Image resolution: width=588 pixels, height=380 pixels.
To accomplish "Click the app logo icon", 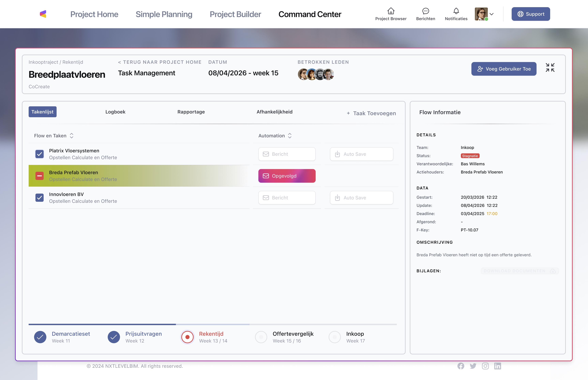I will point(43,14).
